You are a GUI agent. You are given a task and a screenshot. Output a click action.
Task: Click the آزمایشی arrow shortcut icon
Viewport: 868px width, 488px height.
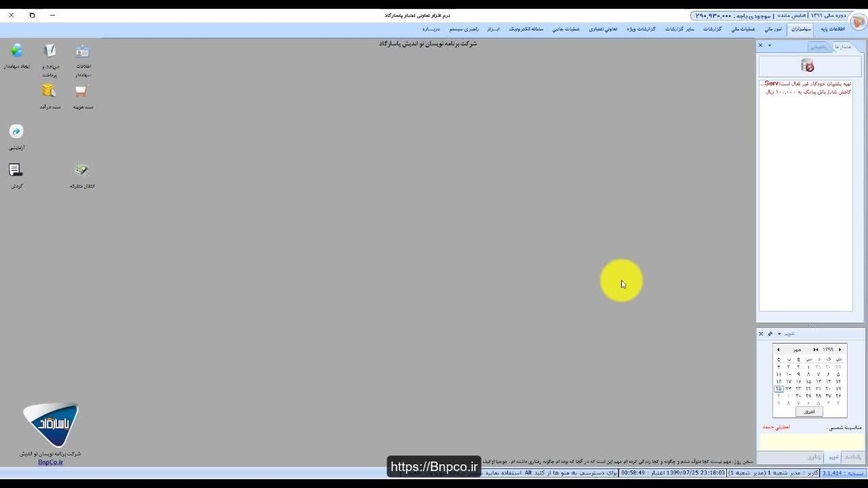tap(16, 131)
